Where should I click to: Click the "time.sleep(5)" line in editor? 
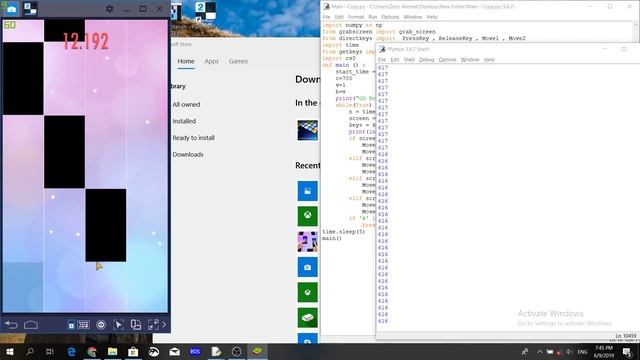point(343,231)
